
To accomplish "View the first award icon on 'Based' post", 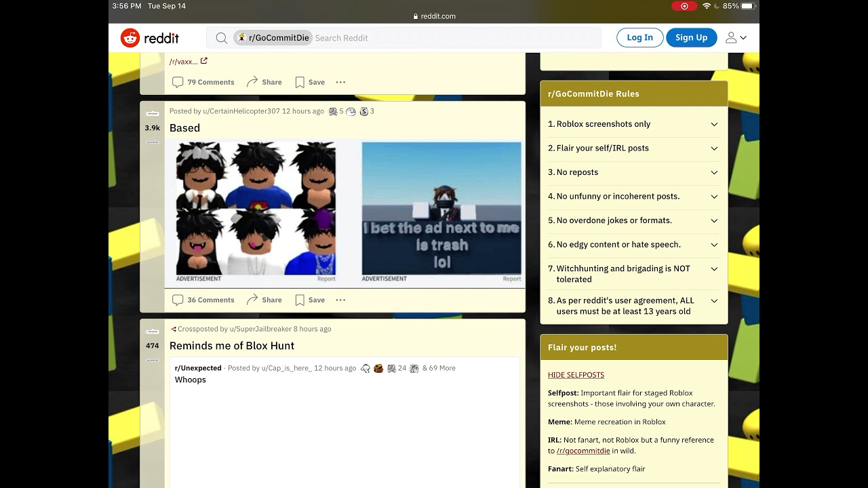I will (333, 111).
